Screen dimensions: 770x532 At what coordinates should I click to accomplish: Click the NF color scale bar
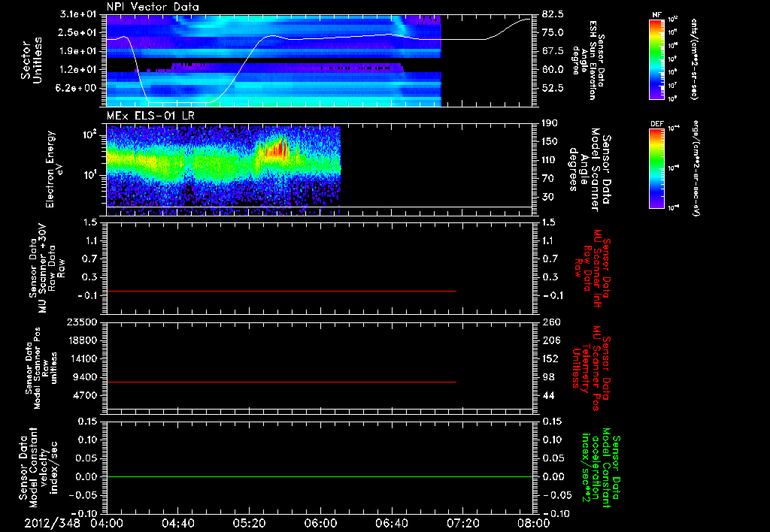tap(656, 59)
